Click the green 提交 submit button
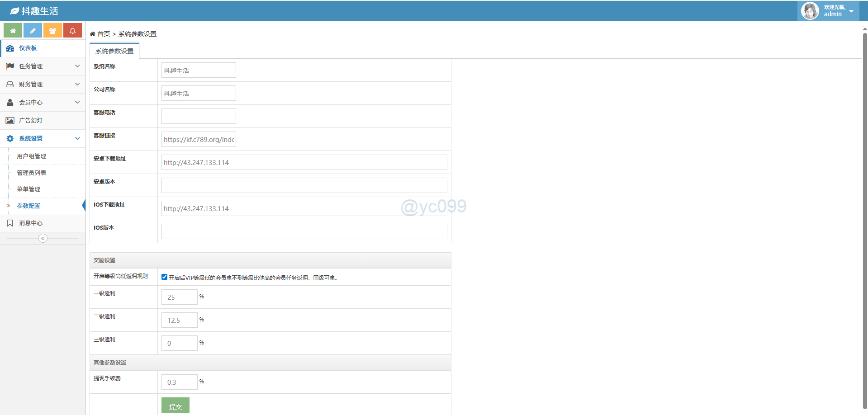Screen dimensions: 868x415 coord(175,406)
